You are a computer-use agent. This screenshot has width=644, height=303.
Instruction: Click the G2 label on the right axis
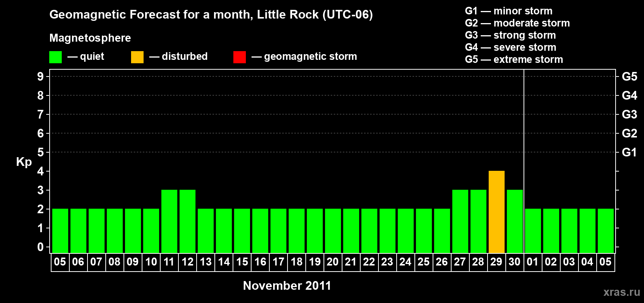pos(630,133)
